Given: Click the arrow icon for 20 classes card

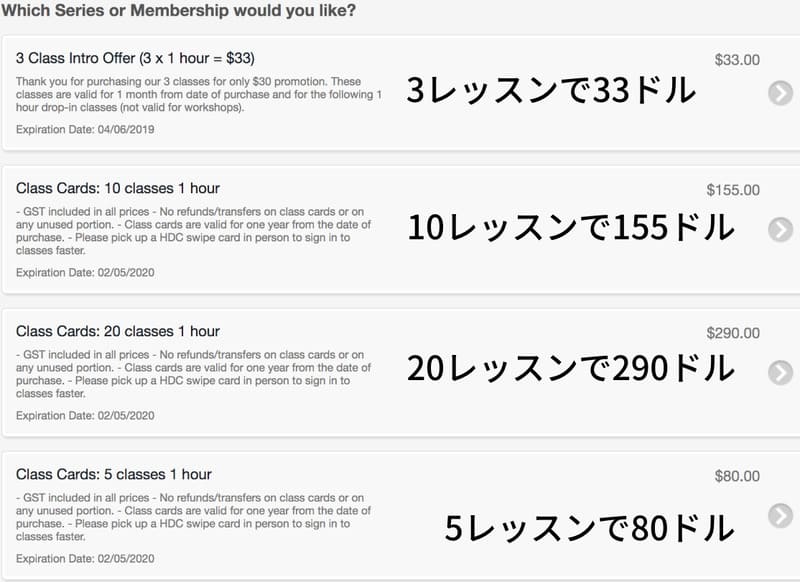Looking at the screenshot, I should click(781, 372).
